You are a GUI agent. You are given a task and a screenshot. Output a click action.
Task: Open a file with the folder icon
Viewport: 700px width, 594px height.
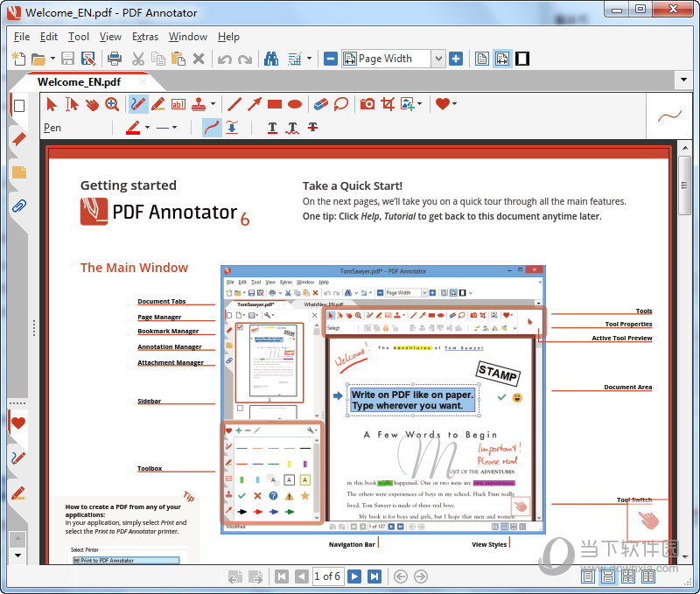point(38,59)
